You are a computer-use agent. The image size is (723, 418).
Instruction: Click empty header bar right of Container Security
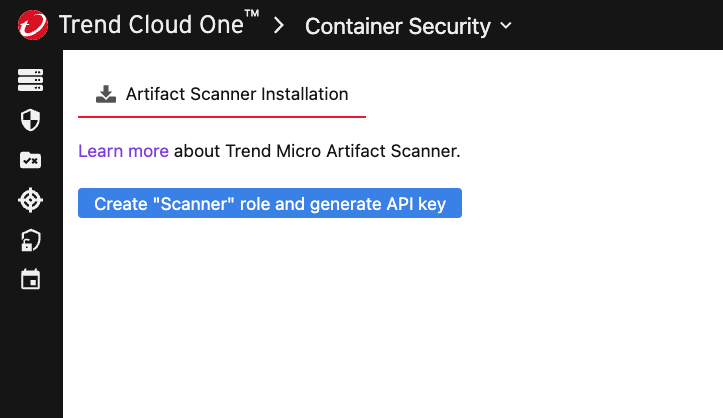click(620, 25)
